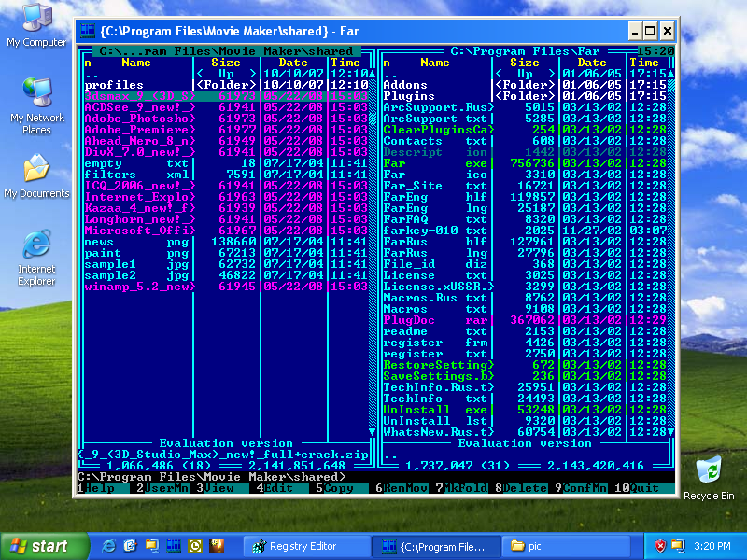The width and height of the screenshot is (747, 560).
Task: Click 2 UserMn in the function key bar
Action: pos(162,488)
